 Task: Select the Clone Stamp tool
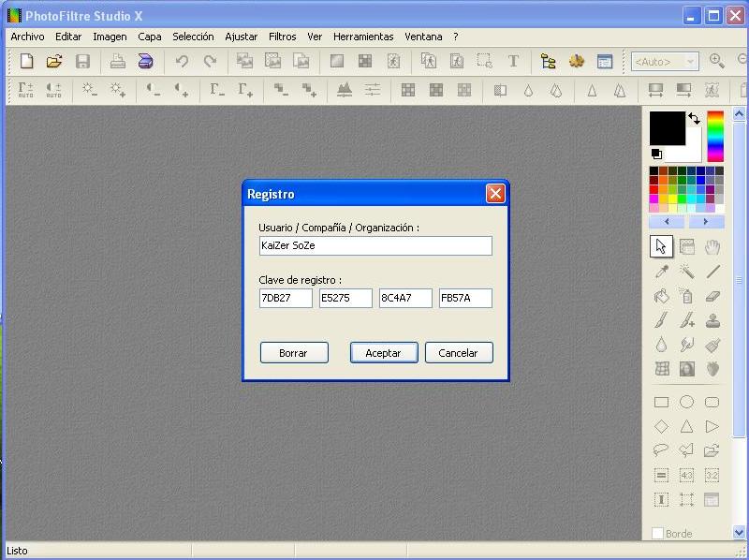712,319
